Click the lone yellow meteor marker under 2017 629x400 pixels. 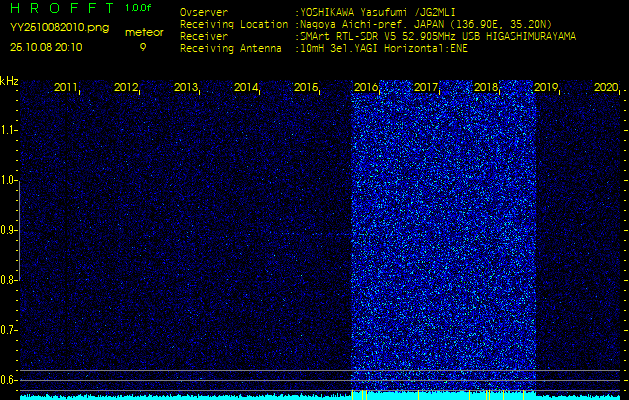coord(418,395)
